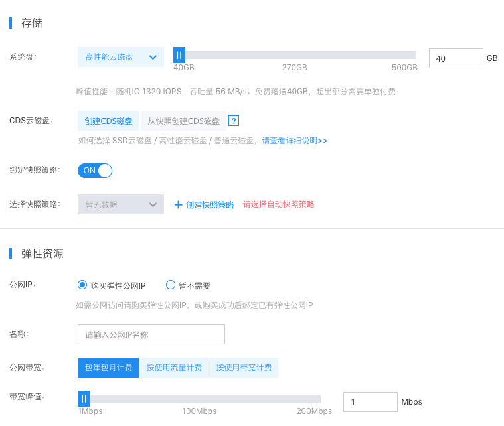Click the 请输入公网IP名称 name field
This screenshot has width=504, height=426.
(151, 334)
